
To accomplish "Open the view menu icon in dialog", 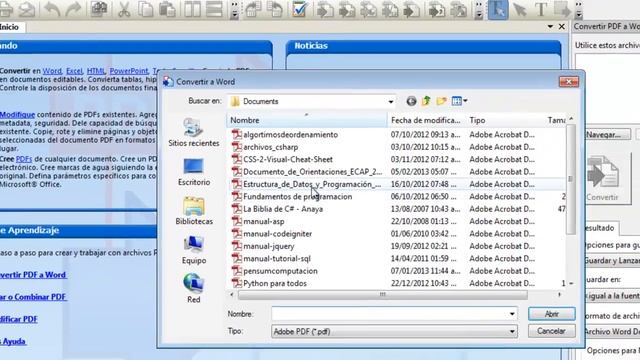I will click(460, 101).
